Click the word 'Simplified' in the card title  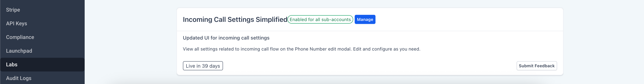tap(272, 20)
